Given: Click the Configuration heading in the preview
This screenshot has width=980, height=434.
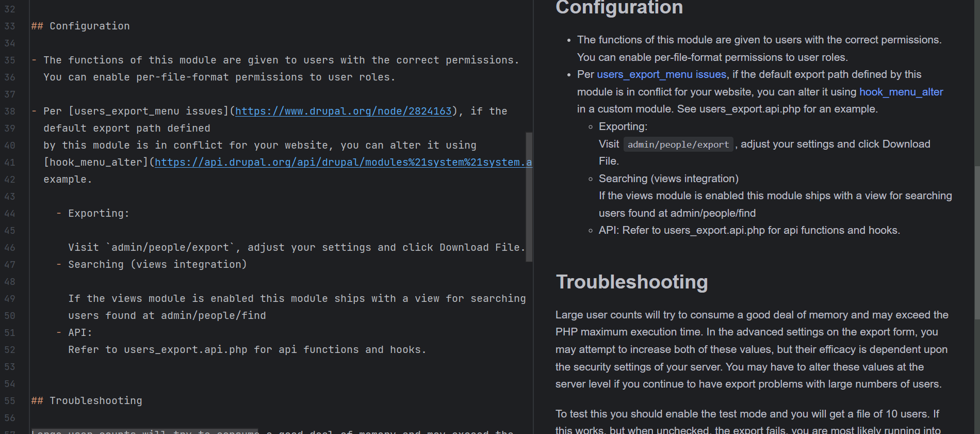Looking at the screenshot, I should (x=619, y=8).
